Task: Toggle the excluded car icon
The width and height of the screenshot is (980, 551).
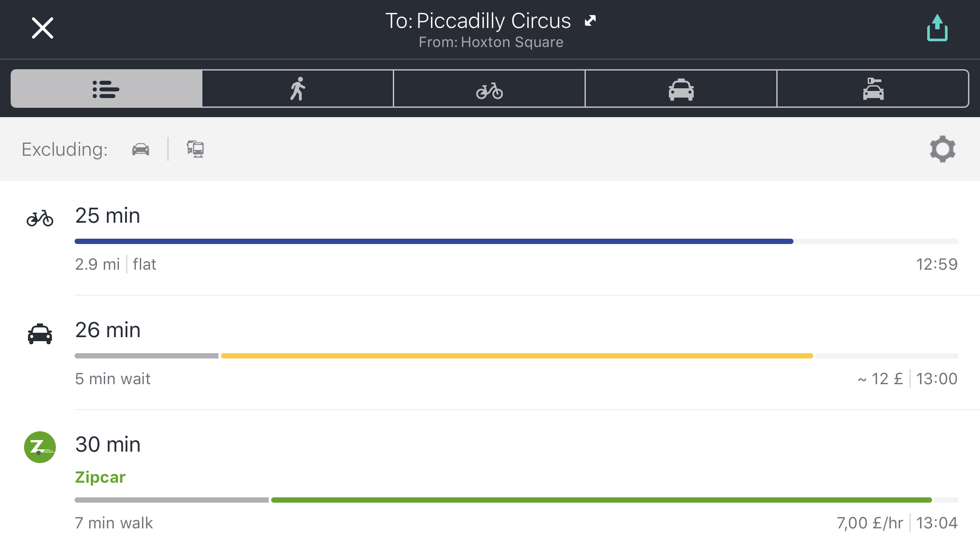Action: 141,149
